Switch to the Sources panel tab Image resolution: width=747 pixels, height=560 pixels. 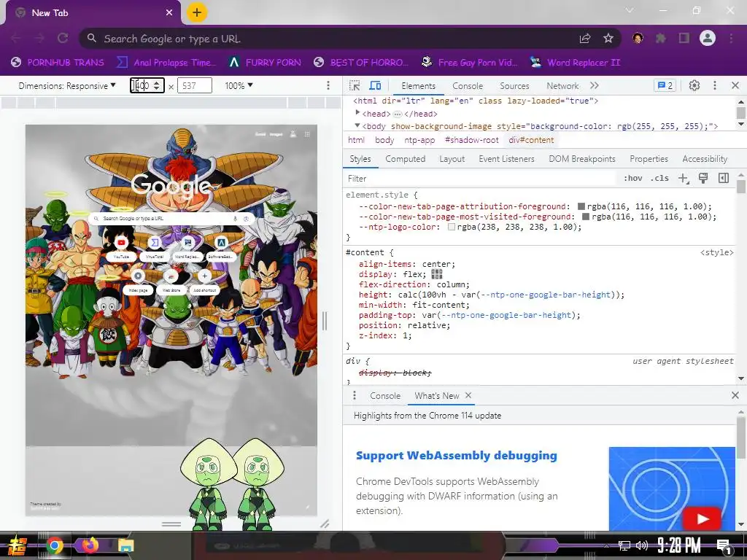click(514, 86)
